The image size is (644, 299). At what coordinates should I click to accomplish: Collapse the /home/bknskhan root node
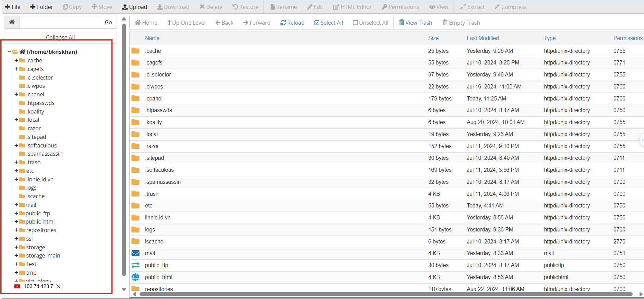click(x=9, y=52)
